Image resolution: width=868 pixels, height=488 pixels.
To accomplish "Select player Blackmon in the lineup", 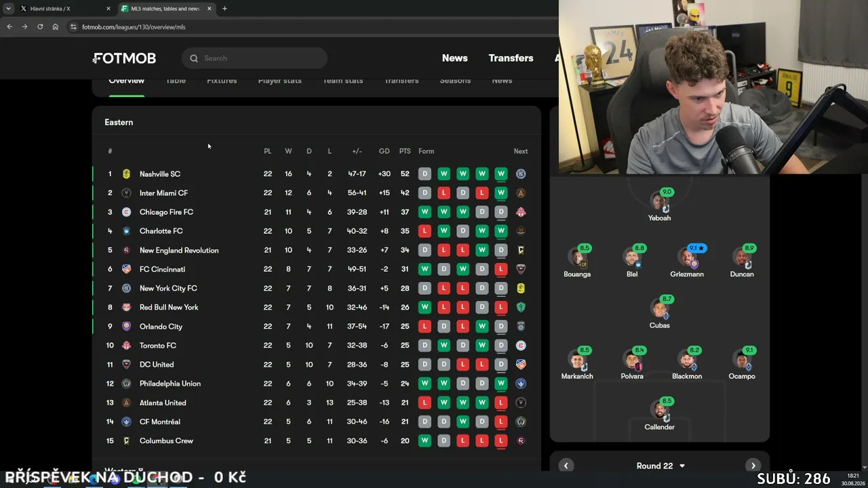I will point(687,363).
